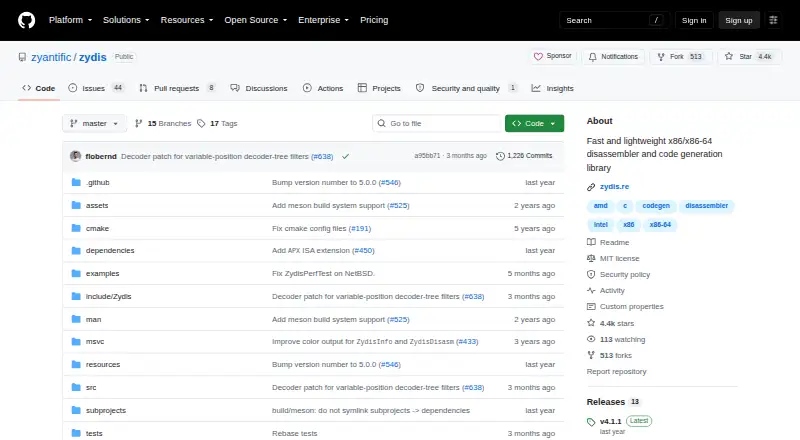Expand the Open Source menu

click(x=256, y=20)
